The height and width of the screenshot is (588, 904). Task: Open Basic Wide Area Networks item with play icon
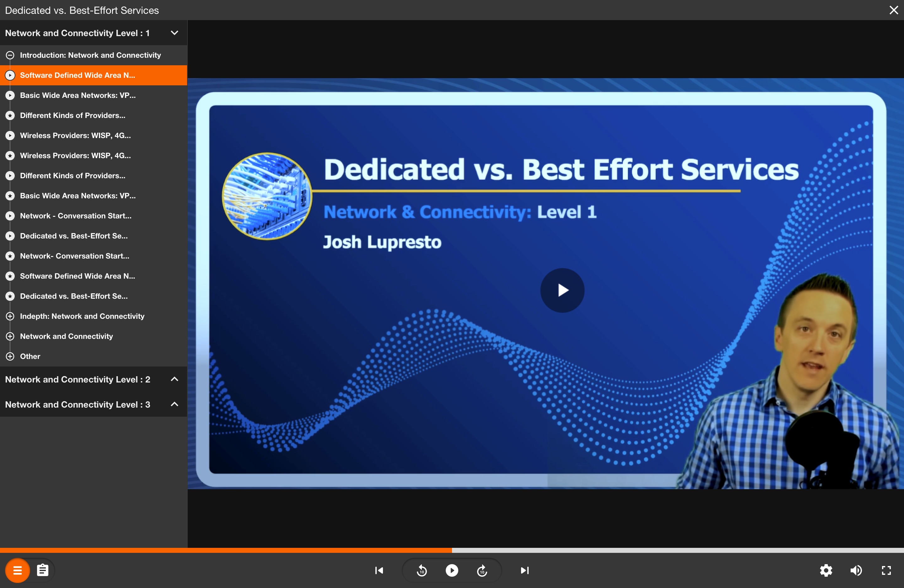click(x=94, y=95)
